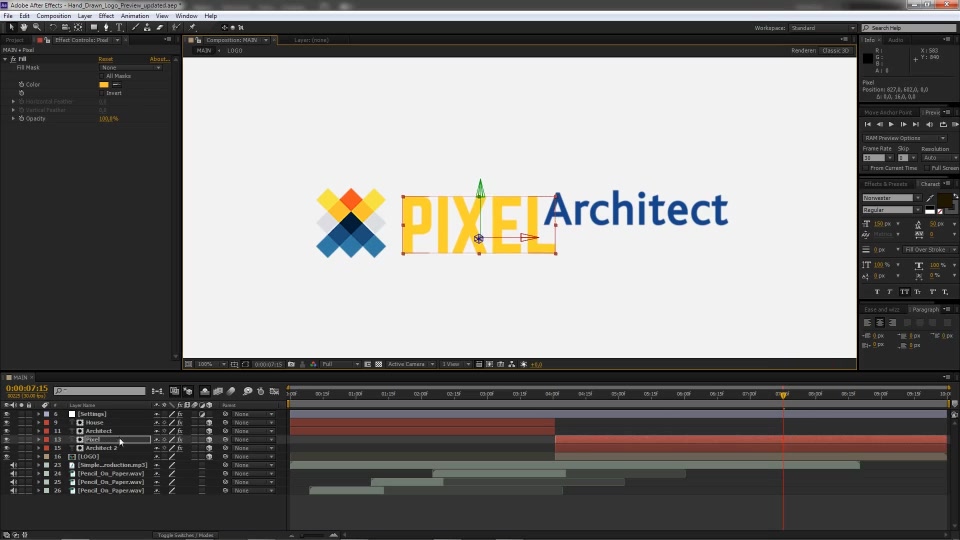Screen dimensions: 960x540
Task: Toggle the Invert checkbox in Fill
Action: pyautogui.click(x=102, y=93)
